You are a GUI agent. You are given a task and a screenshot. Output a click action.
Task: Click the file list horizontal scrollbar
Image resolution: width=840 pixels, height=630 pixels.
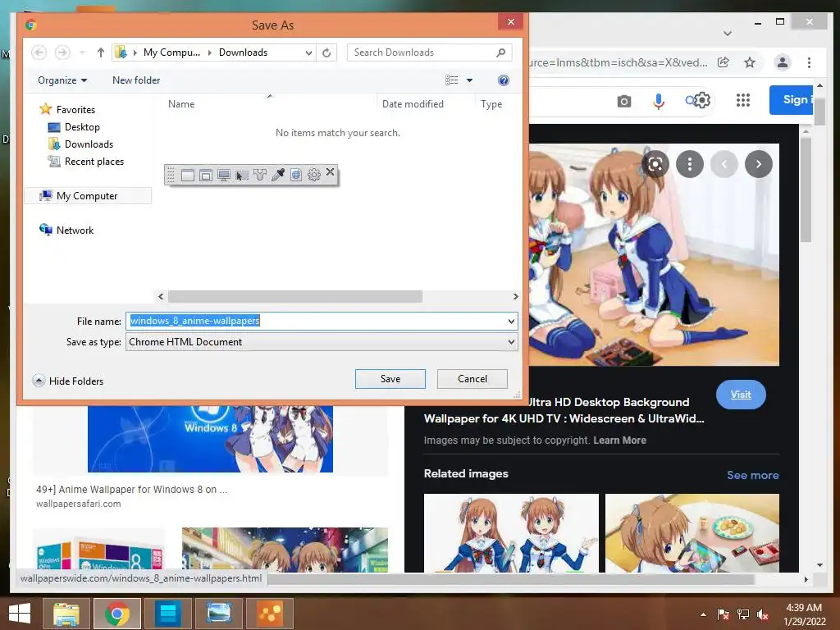click(295, 296)
